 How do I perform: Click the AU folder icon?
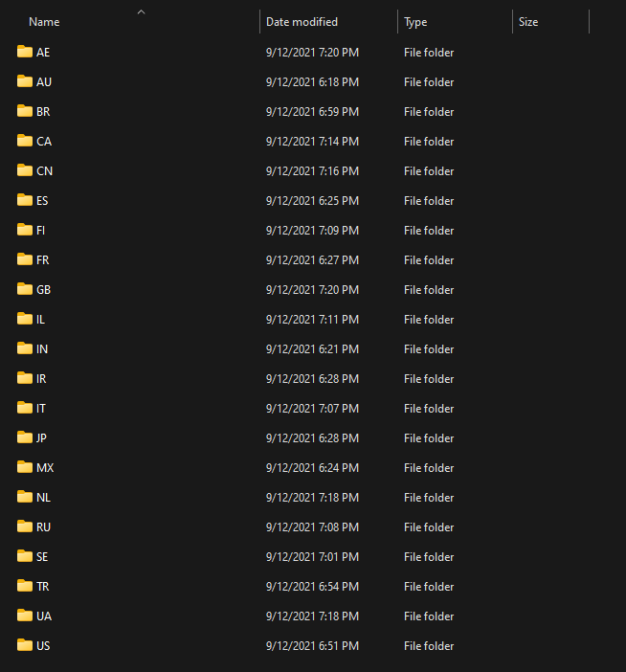coord(25,81)
